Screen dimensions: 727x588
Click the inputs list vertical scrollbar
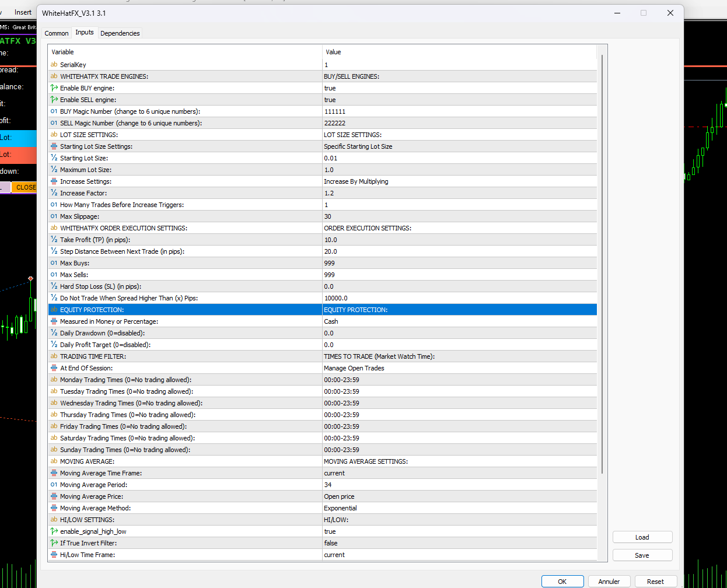click(602, 264)
